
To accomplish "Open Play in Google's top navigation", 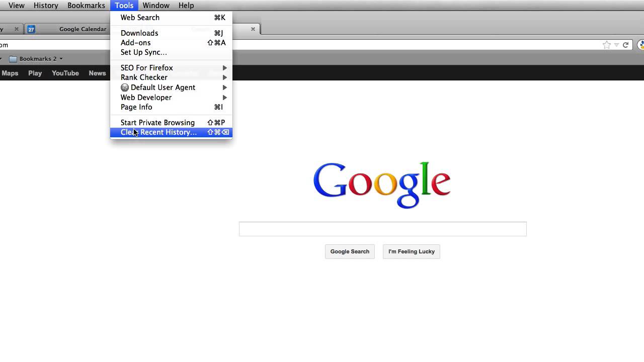I will click(35, 73).
